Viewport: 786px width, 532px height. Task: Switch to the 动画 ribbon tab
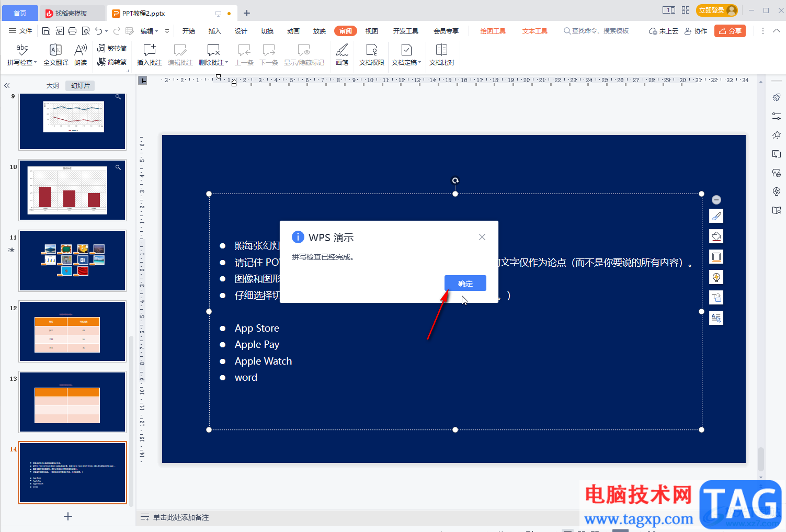point(293,31)
